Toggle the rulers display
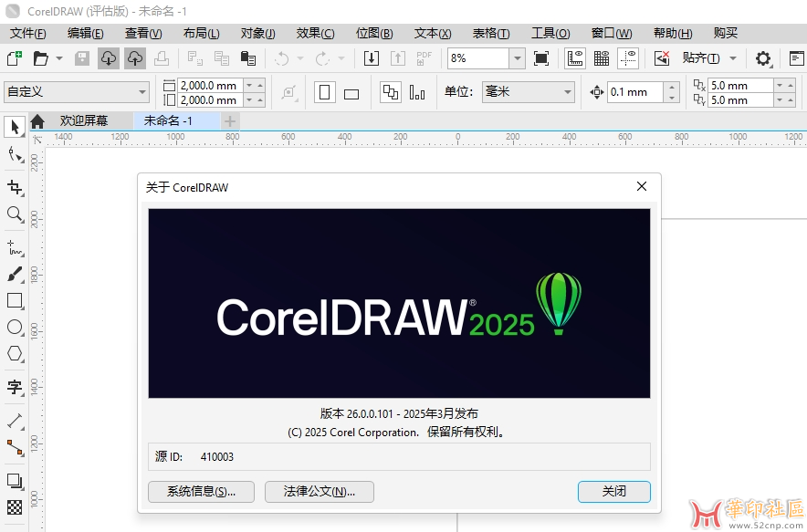The image size is (807, 532). click(575, 58)
